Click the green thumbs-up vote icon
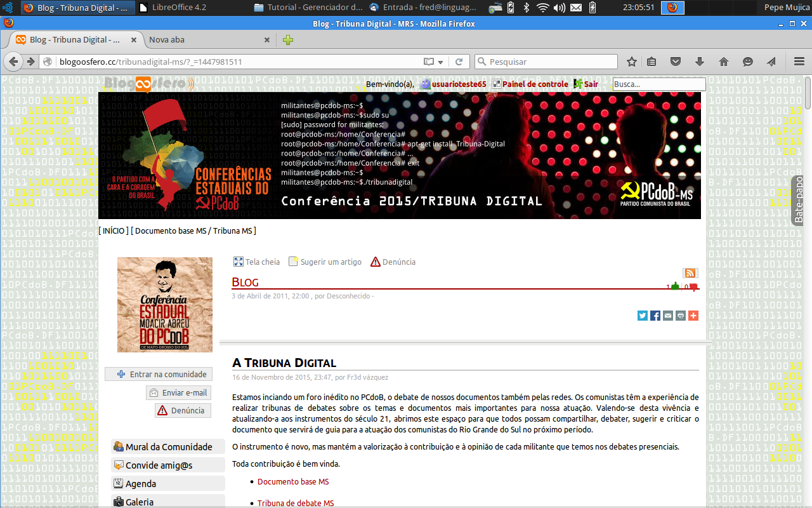Screen dimensions: 812x508 tap(675, 286)
